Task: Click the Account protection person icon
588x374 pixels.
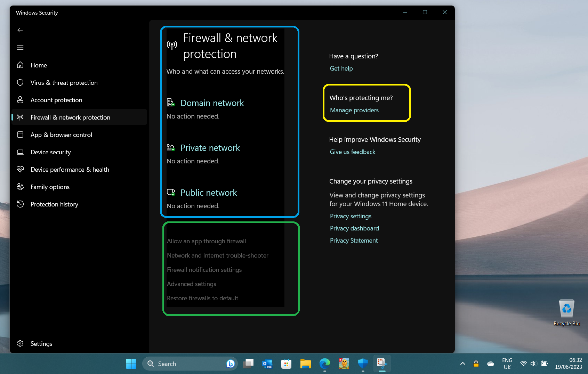Action: (20, 100)
